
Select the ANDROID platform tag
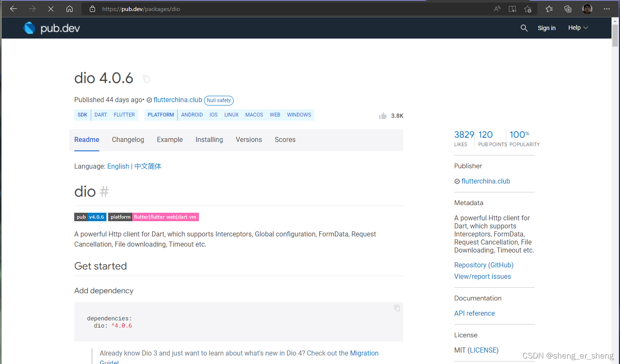click(x=192, y=115)
